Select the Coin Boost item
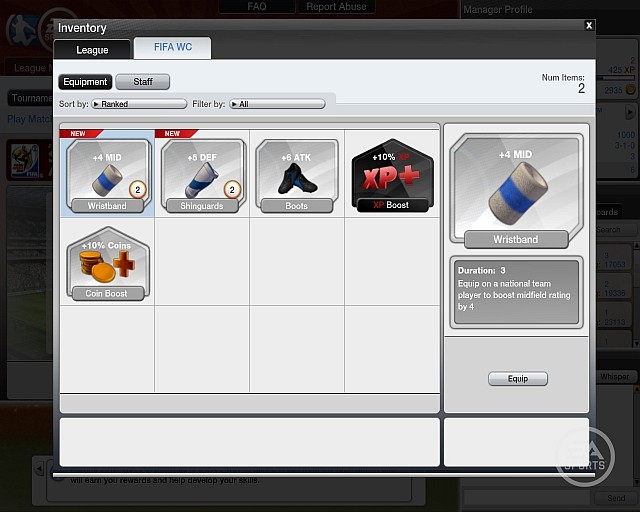This screenshot has height=512, width=640. click(107, 263)
